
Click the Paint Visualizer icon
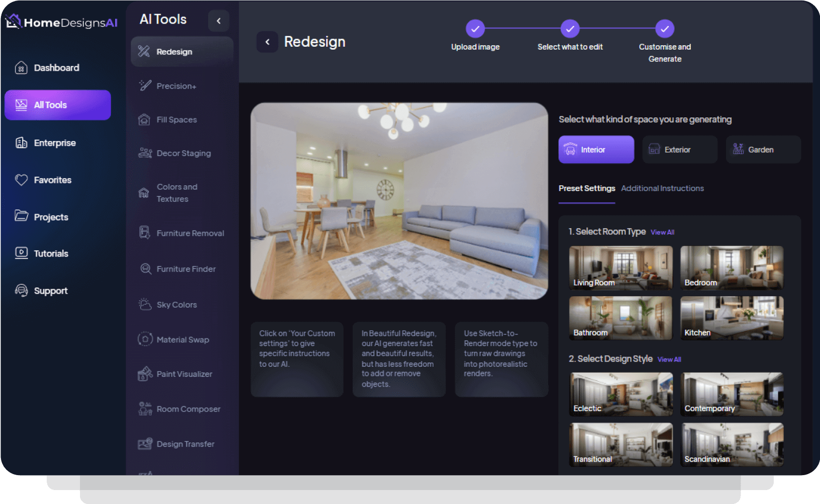145,374
